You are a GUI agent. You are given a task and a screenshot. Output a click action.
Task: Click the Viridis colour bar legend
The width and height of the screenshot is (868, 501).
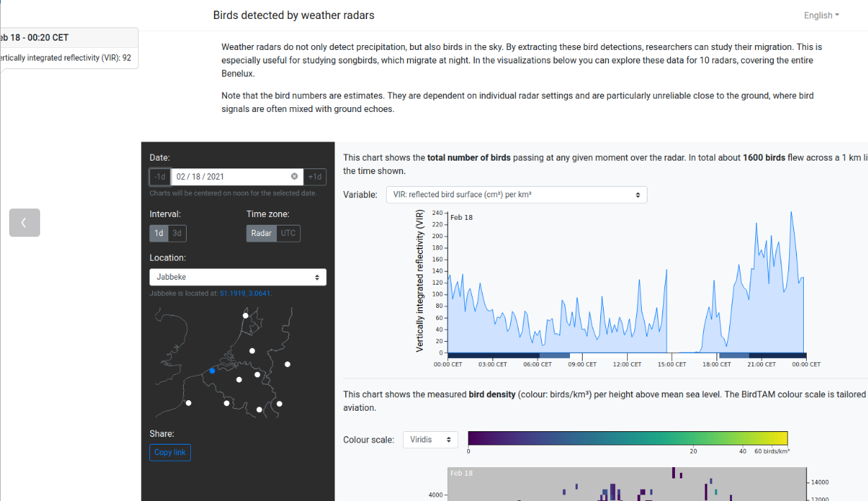pyautogui.click(x=628, y=438)
